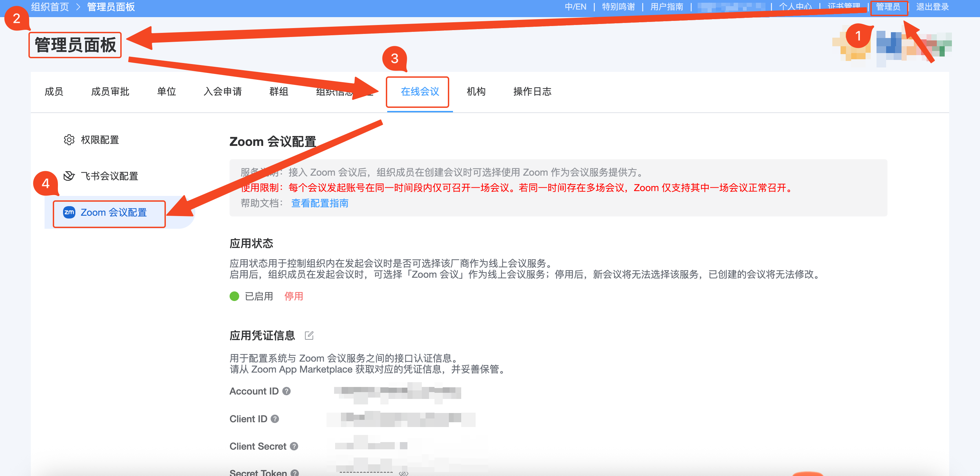Open the Account ID help question icon
Image resolution: width=980 pixels, height=476 pixels.
(x=287, y=391)
